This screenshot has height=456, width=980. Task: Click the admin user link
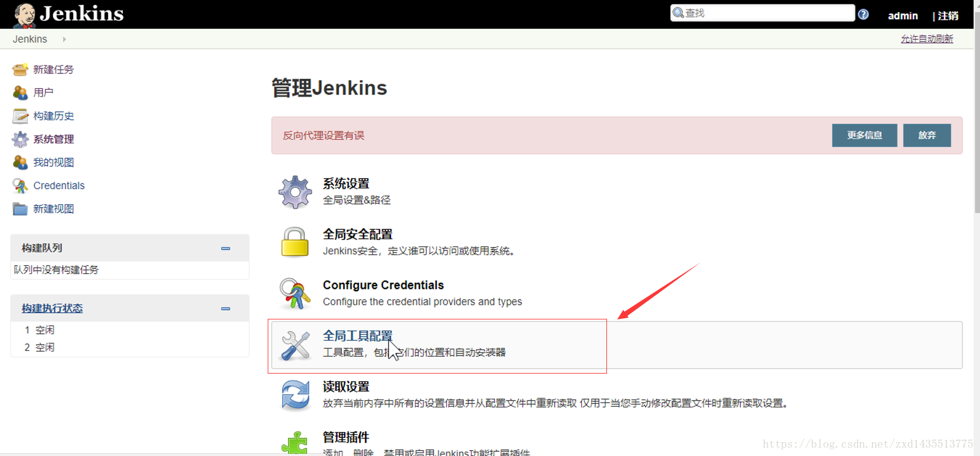tap(903, 16)
